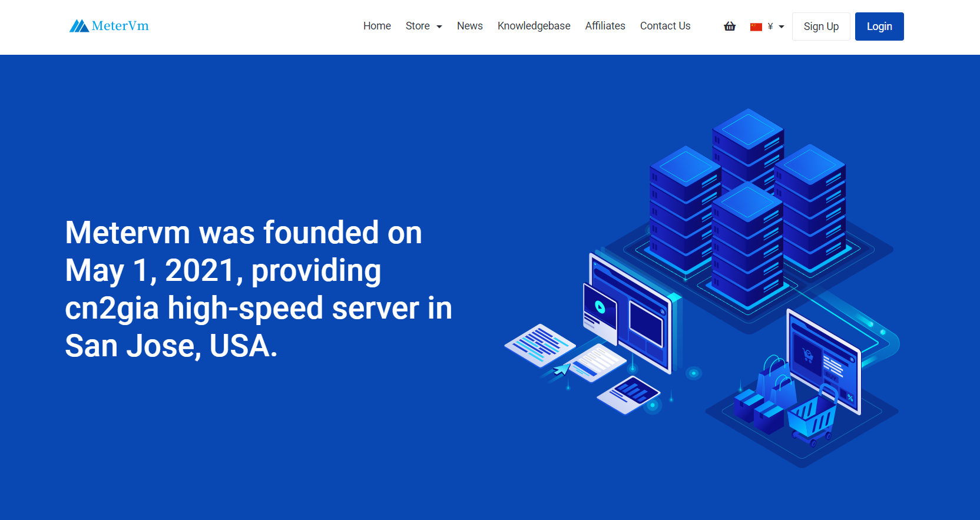The image size is (980, 520).
Task: Click the China flag icon
Action: pos(756,27)
